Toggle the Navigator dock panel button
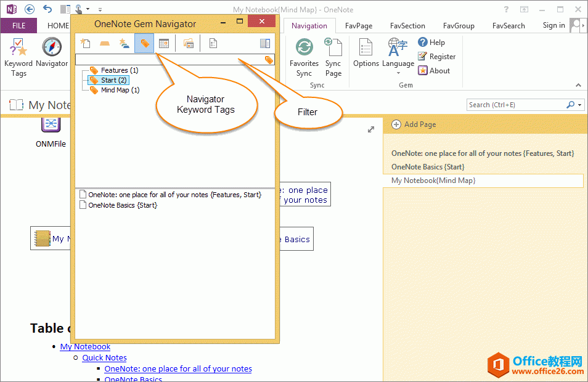Screen dimensions: 588x382 265,43
